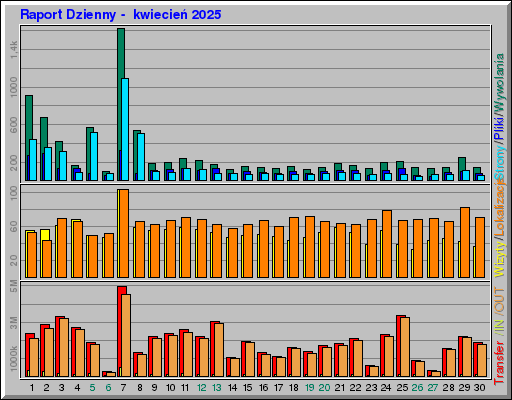Click the 1000 value on the top y-axis
512x400 pixels.
click(x=13, y=87)
